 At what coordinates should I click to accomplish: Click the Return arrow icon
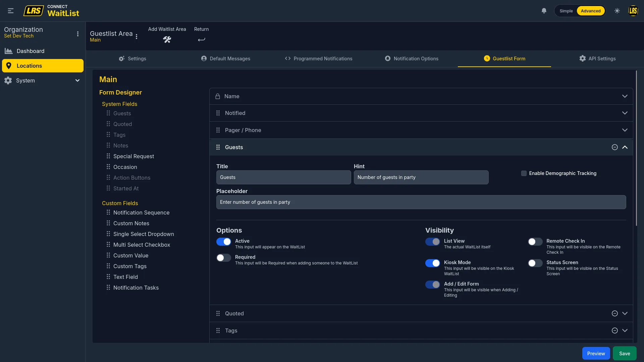[201, 40]
